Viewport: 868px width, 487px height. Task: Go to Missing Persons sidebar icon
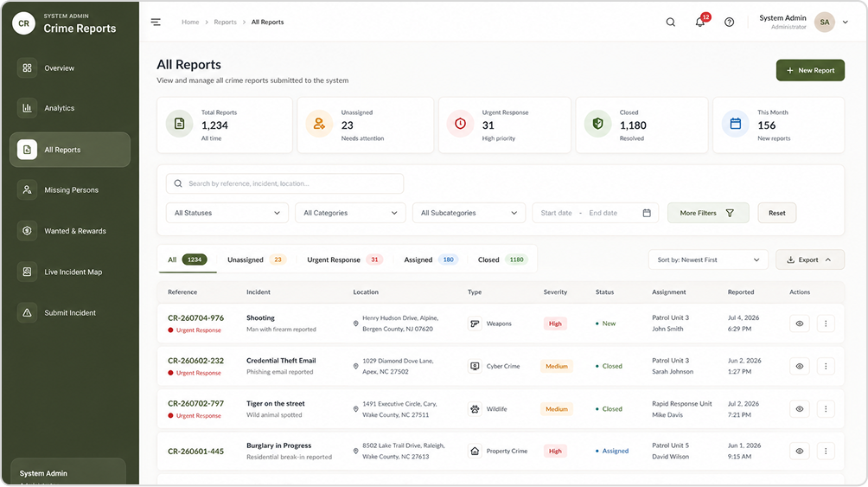coord(27,189)
